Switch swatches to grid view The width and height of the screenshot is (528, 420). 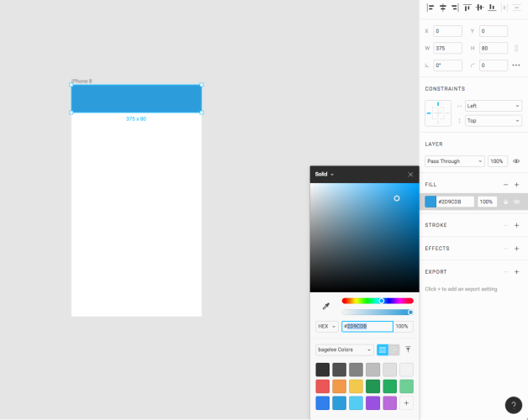(x=383, y=350)
